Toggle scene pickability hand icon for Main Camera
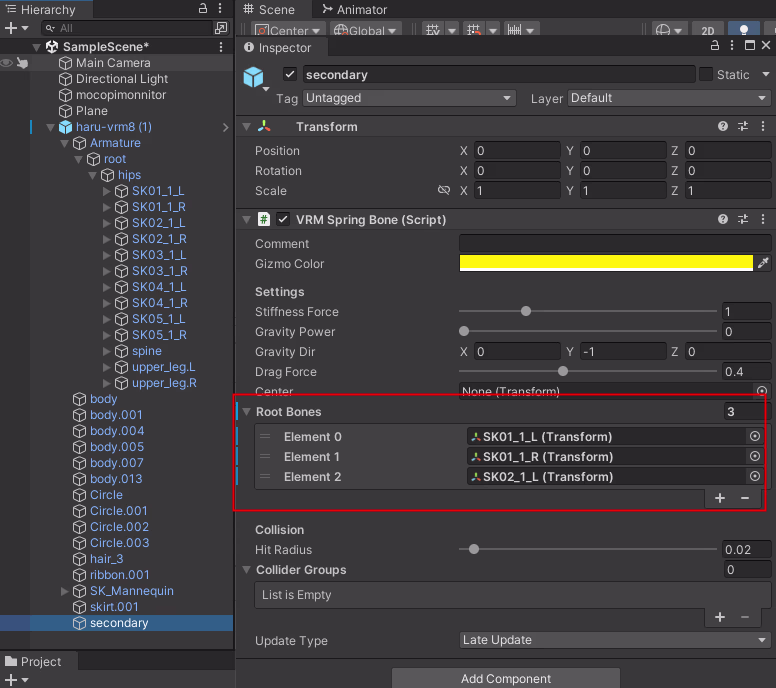This screenshot has width=776, height=688. pyautogui.click(x=22, y=63)
